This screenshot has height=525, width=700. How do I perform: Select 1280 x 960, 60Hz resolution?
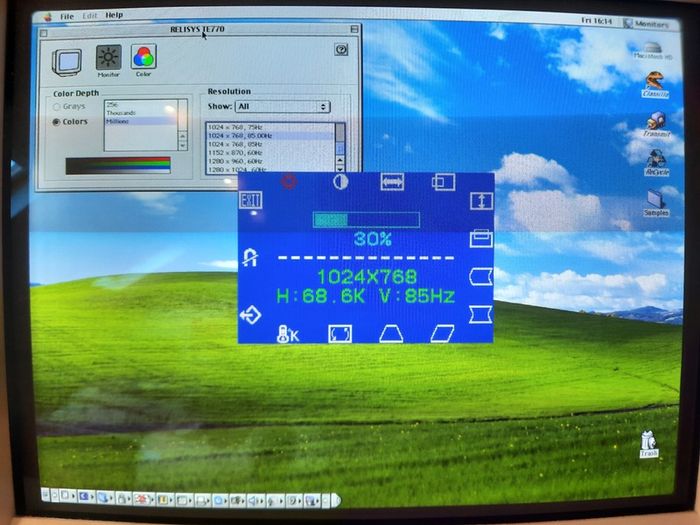[x=270, y=161]
